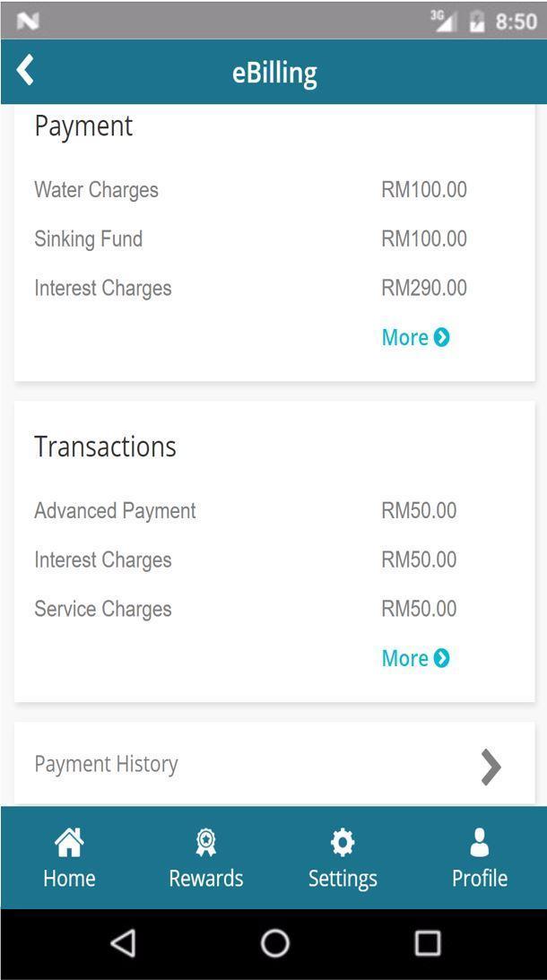This screenshot has height=980, width=547.
Task: Tap the back arrow in eBilling header
Action: (x=25, y=70)
